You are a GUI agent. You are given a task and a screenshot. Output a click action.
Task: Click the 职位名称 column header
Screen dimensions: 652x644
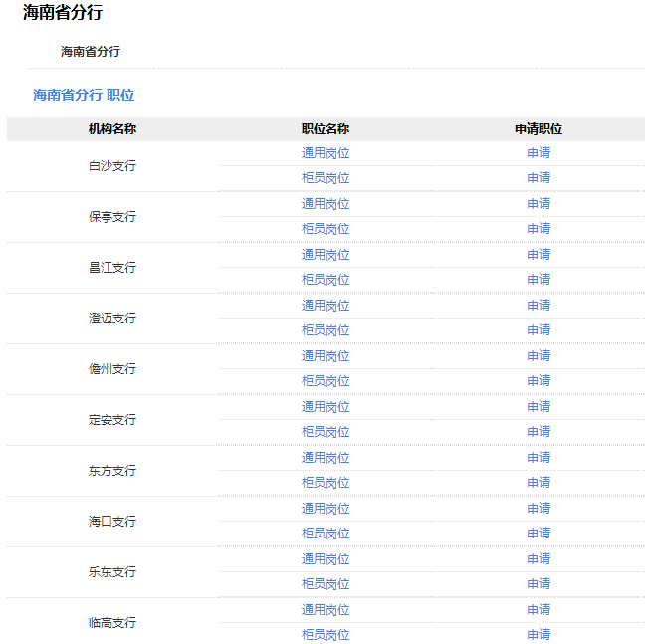point(326,129)
